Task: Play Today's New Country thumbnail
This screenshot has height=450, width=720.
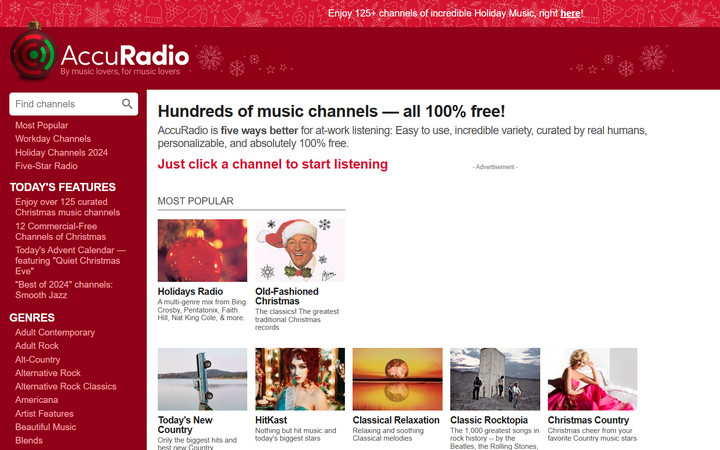Action: [x=202, y=379]
